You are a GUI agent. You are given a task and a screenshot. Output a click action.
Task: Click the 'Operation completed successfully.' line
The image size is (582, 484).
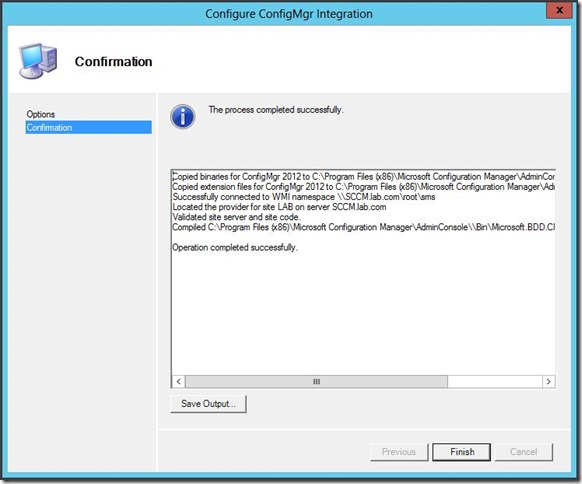tap(235, 248)
